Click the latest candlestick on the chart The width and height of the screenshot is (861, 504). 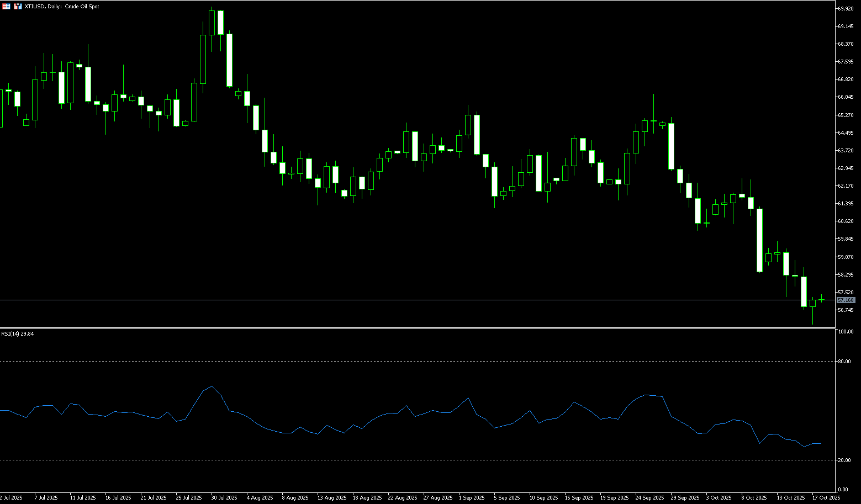821,300
